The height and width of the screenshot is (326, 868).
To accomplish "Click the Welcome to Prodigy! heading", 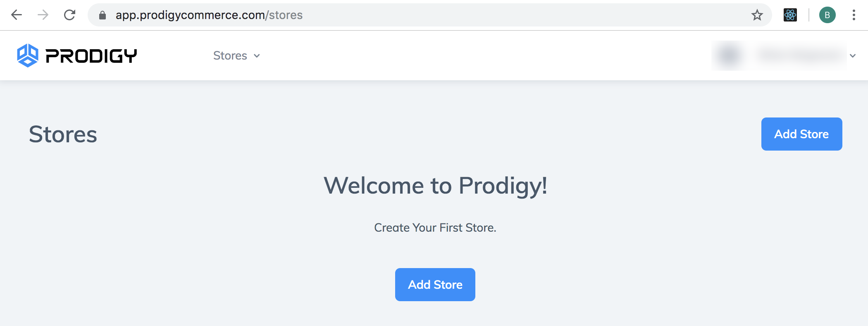I will click(435, 186).
